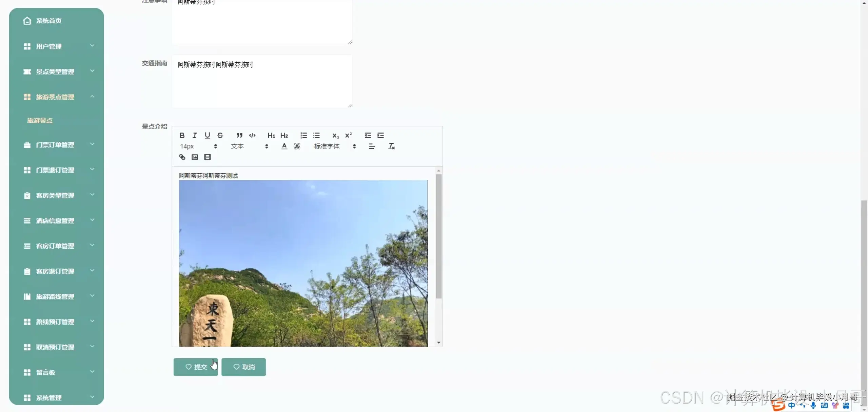Toggle italic formatting in editor
Image resolution: width=868 pixels, height=412 pixels.
[x=195, y=136]
